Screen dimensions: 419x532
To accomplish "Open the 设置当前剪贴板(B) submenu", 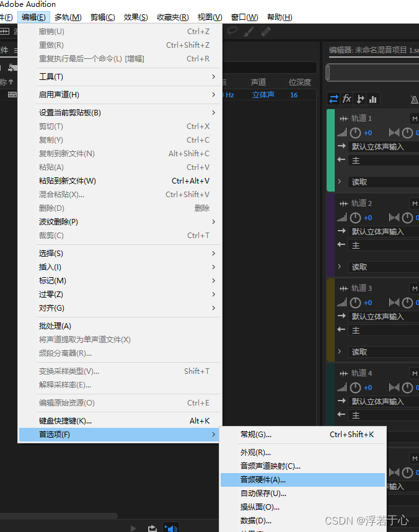I will (x=120, y=113).
